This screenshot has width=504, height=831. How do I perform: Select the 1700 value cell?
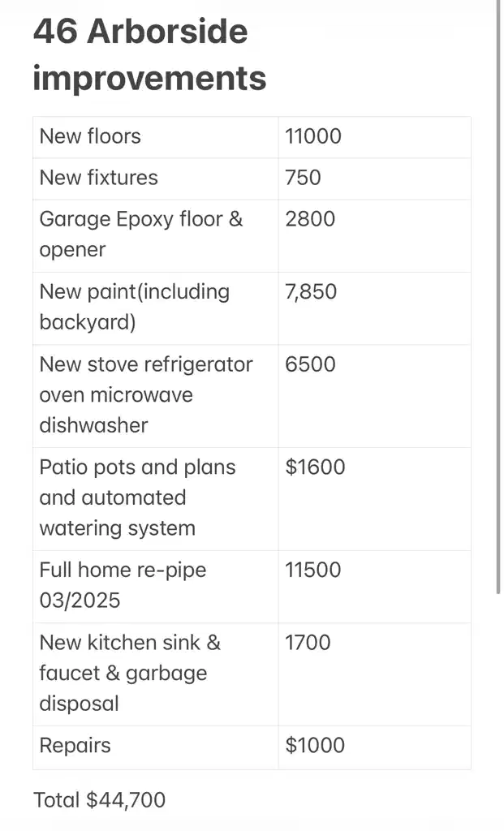click(x=374, y=674)
